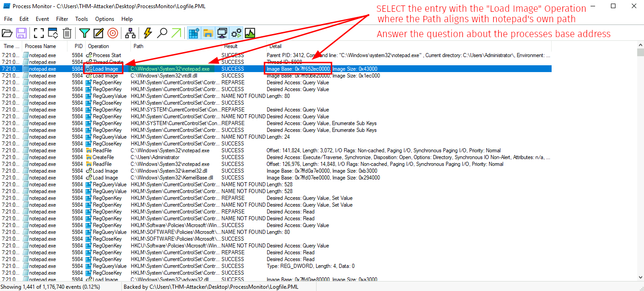Toggle Show Process and Thread Activity
This screenshot has width=644, height=291.
click(236, 33)
